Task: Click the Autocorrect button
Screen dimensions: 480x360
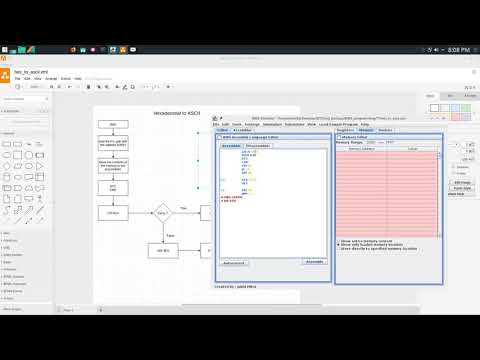Action: point(234,263)
